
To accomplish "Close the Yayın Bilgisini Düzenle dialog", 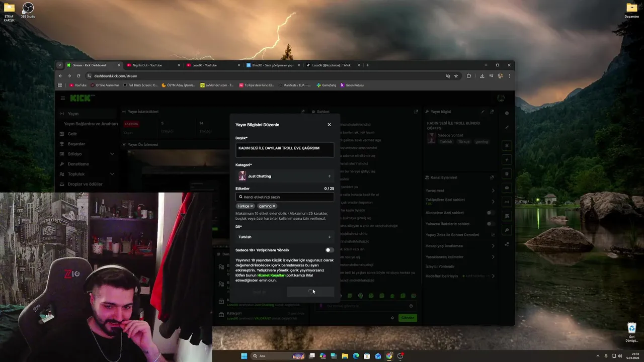I will pyautogui.click(x=329, y=125).
